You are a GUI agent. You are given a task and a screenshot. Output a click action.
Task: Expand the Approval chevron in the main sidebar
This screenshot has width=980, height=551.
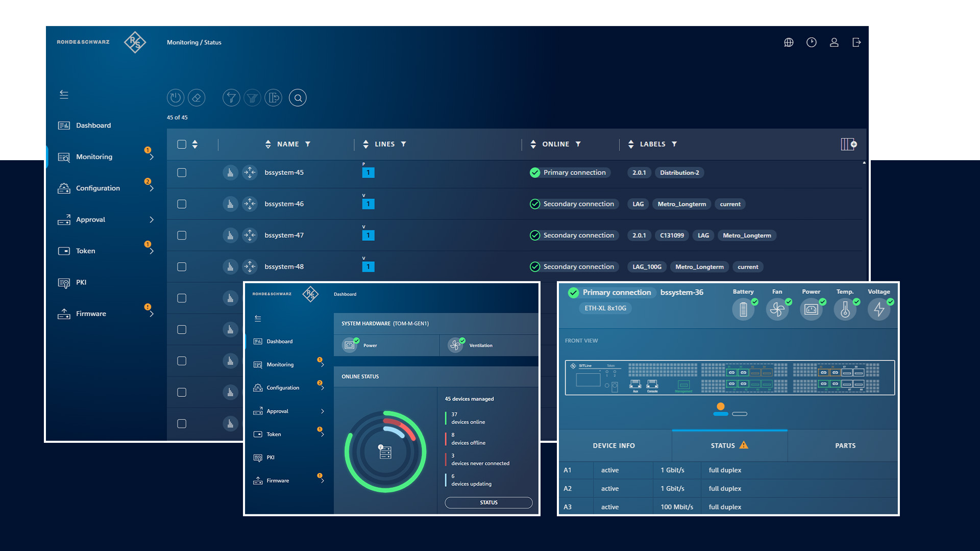pyautogui.click(x=152, y=220)
